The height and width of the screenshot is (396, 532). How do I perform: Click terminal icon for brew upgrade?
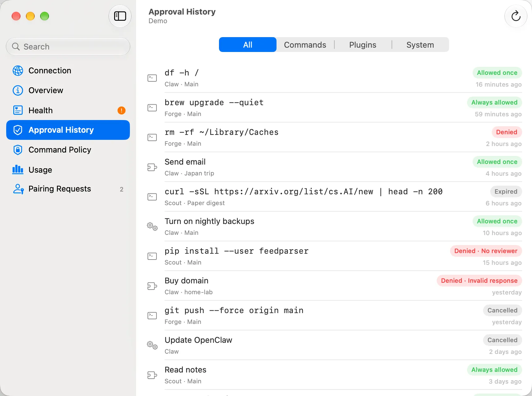coord(152,108)
